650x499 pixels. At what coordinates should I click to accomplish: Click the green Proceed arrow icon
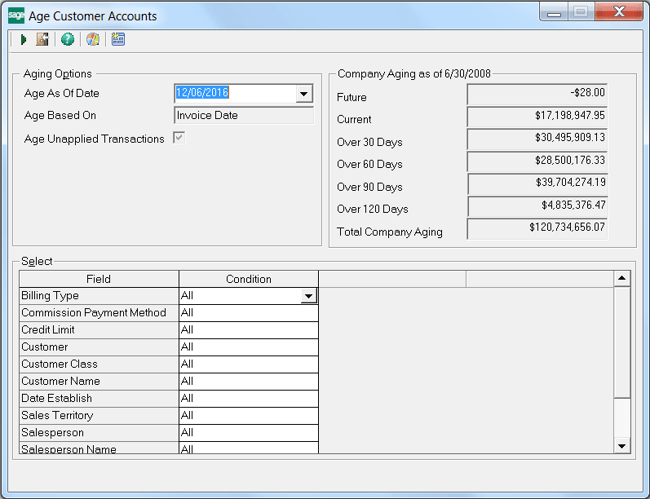click(23, 40)
